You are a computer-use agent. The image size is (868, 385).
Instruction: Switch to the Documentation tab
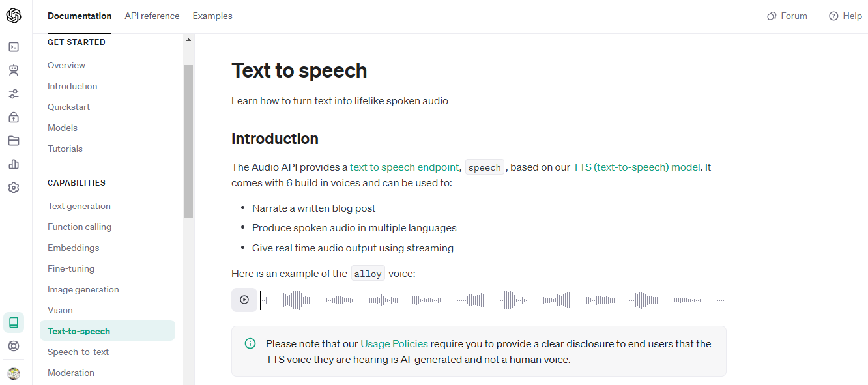80,16
